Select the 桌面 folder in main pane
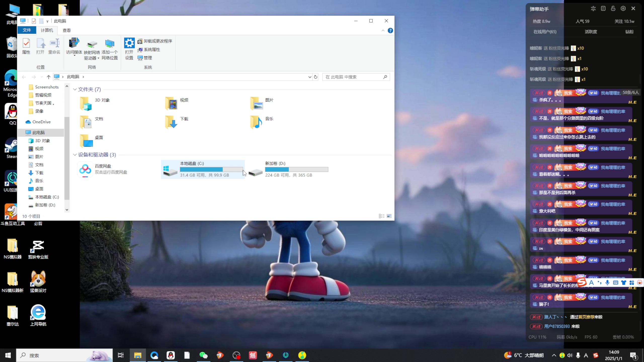Screen dimensions: 644x362 [92, 141]
